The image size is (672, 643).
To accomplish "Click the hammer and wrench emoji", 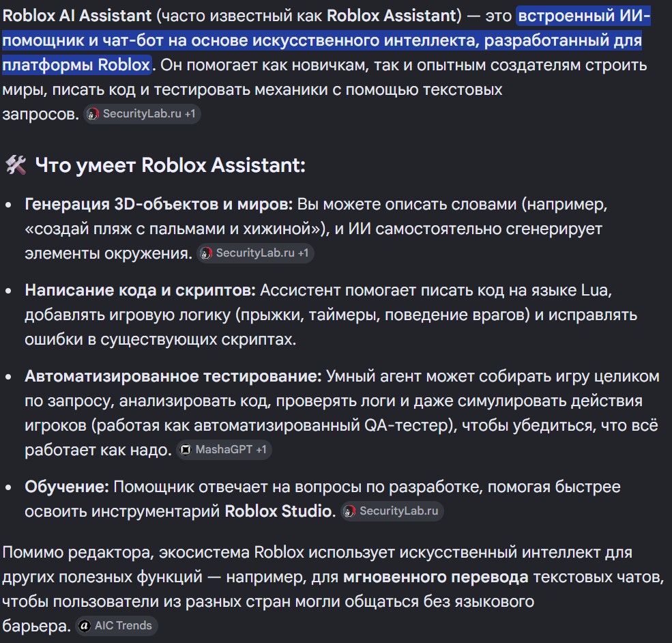I will tap(16, 165).
